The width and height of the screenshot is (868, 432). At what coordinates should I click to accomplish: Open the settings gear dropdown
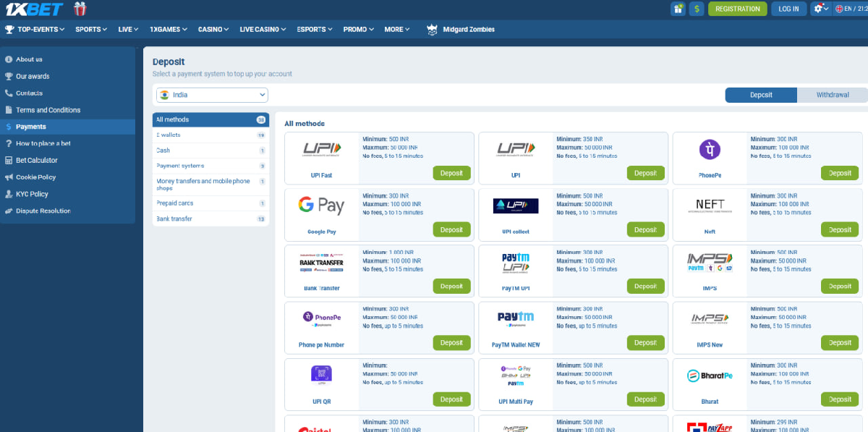(820, 9)
